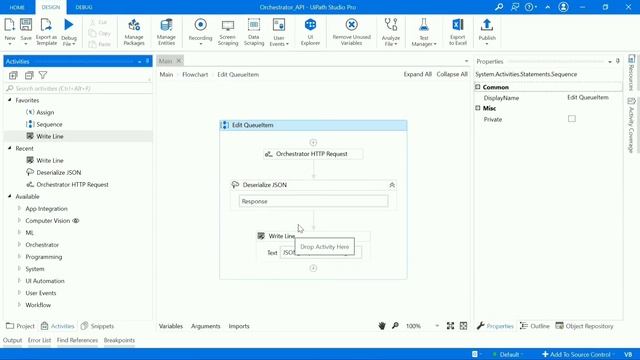Close the Main document tab
Viewport: 640px width, 360px height.
pyautogui.click(x=178, y=61)
